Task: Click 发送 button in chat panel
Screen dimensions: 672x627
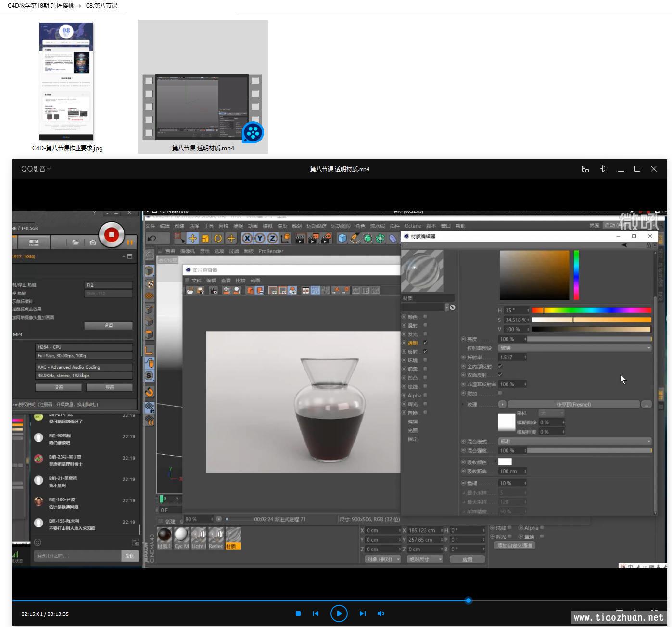Action: point(130,556)
